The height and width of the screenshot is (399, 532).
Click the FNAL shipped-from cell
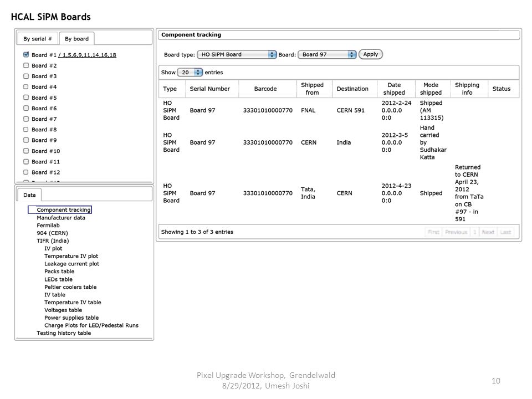pyautogui.click(x=308, y=110)
